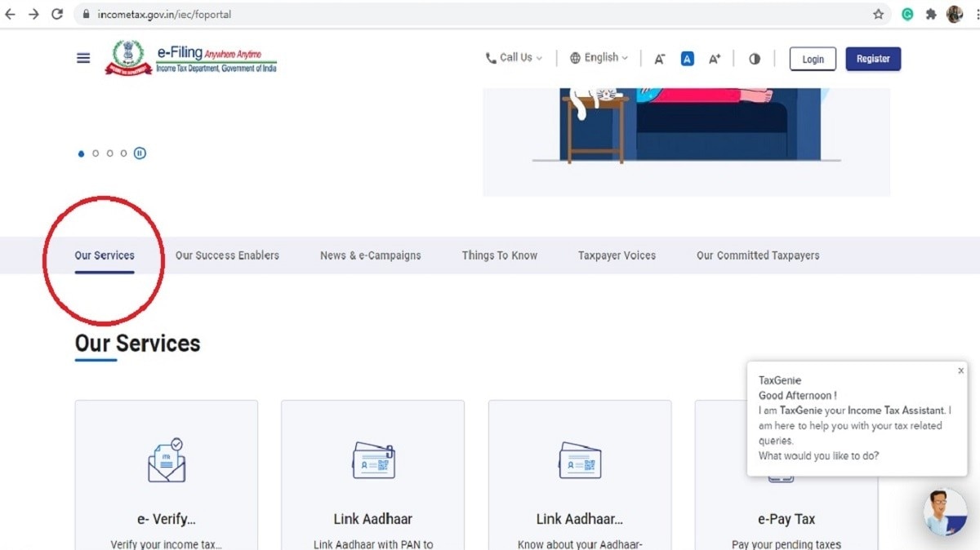Image resolution: width=980 pixels, height=550 pixels.
Task: Open the browser profile avatar menu
Action: click(955, 14)
